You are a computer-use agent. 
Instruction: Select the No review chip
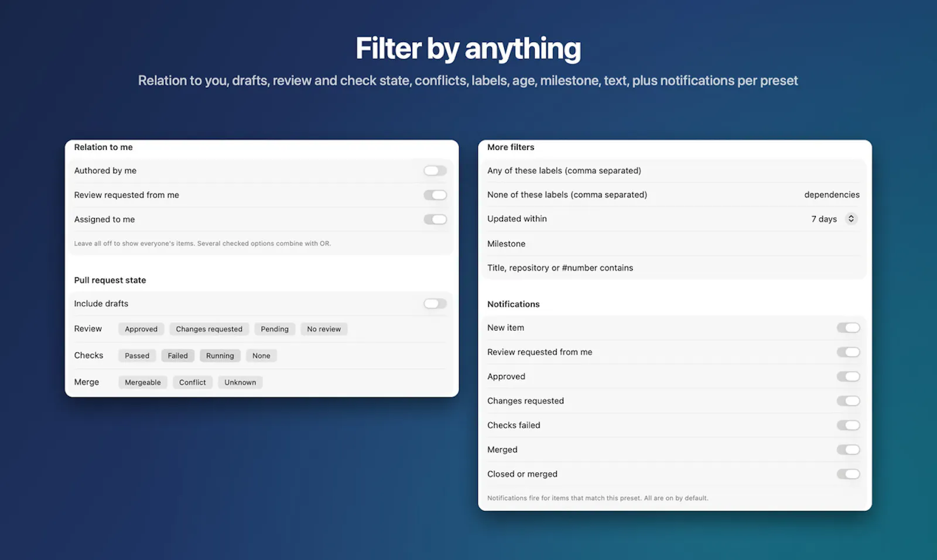pyautogui.click(x=324, y=329)
